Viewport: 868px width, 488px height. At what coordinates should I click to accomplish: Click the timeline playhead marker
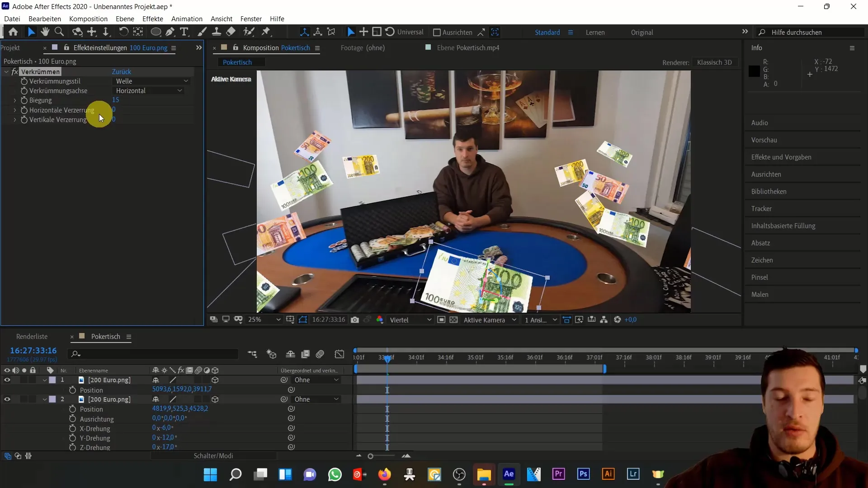point(388,357)
